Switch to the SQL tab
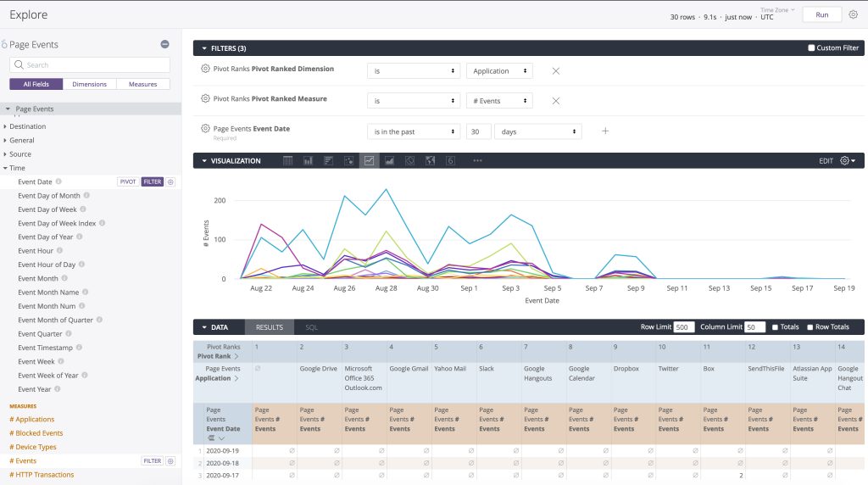This screenshot has width=868, height=485. pos(312,327)
